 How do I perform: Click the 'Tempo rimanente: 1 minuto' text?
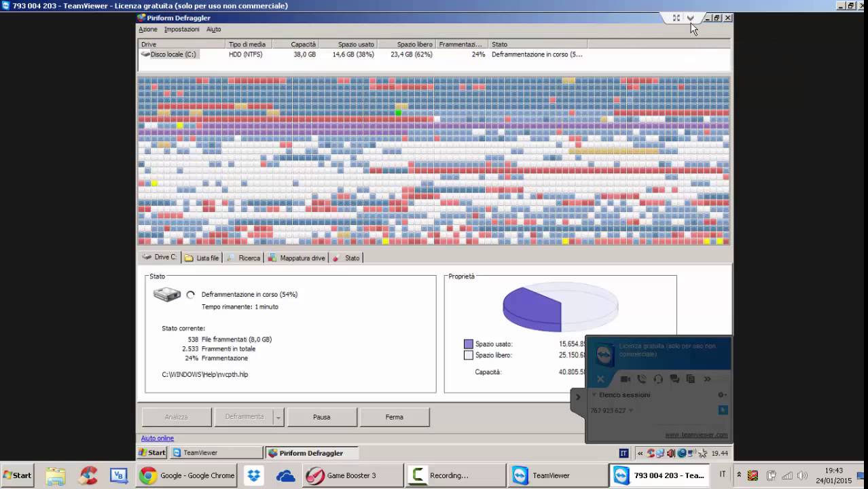[x=240, y=306]
